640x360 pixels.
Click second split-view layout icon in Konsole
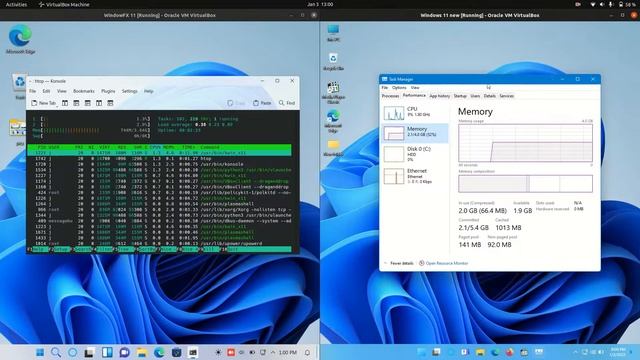click(76, 103)
